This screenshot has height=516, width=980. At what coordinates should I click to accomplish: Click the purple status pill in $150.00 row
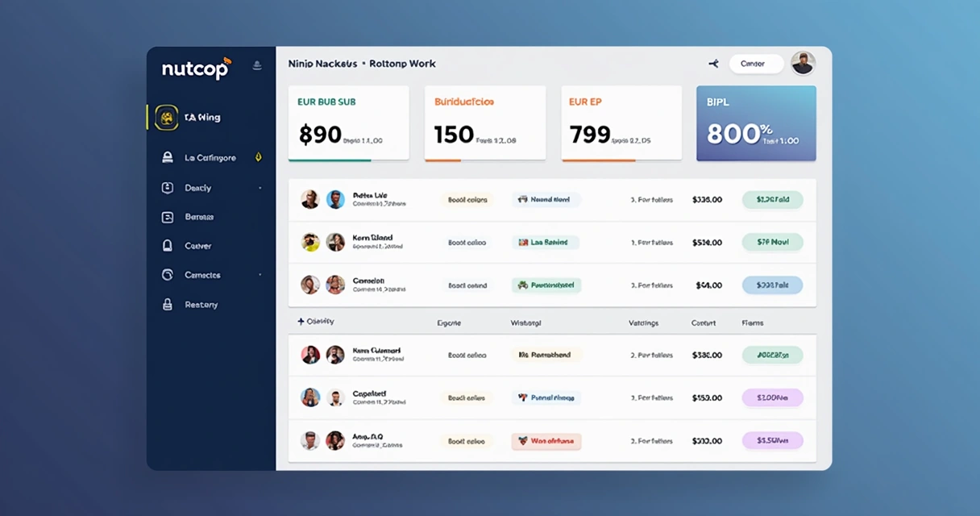tap(772, 397)
